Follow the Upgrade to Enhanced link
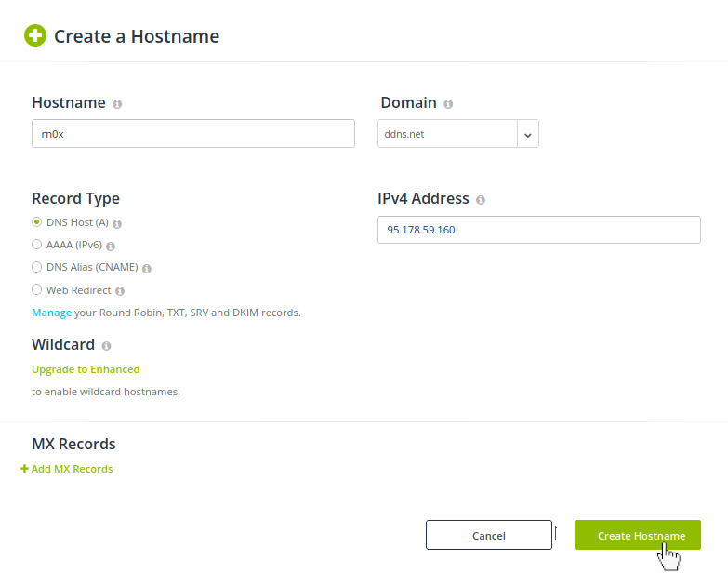The image size is (728, 573). point(86,369)
